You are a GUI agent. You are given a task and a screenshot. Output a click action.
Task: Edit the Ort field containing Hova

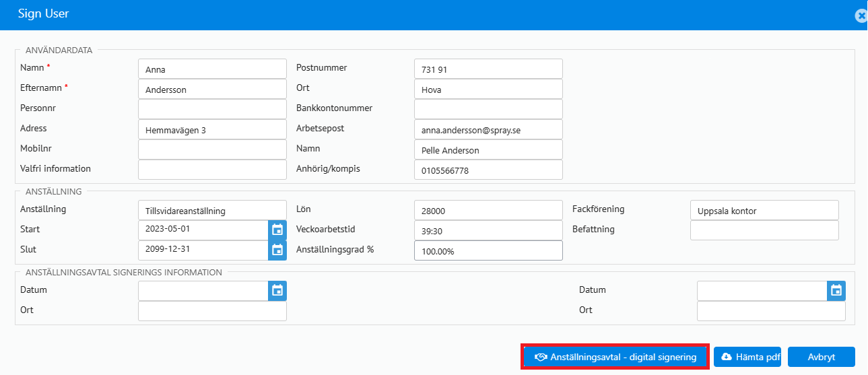click(488, 89)
